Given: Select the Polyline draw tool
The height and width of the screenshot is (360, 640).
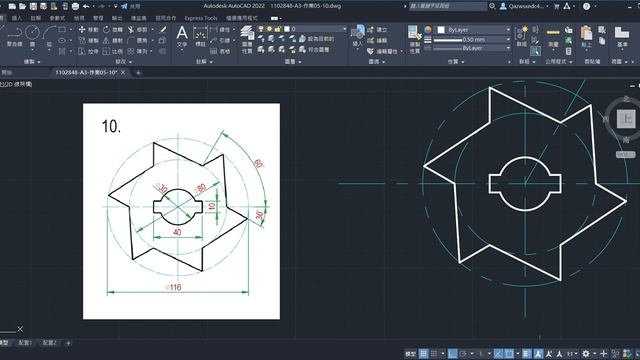Looking at the screenshot, I should [15, 33].
